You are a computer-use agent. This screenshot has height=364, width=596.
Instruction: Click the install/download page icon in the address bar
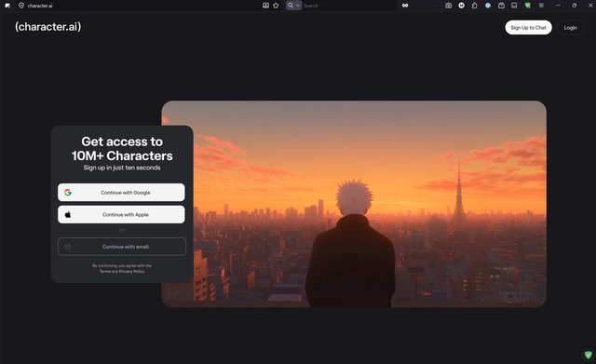265,6
